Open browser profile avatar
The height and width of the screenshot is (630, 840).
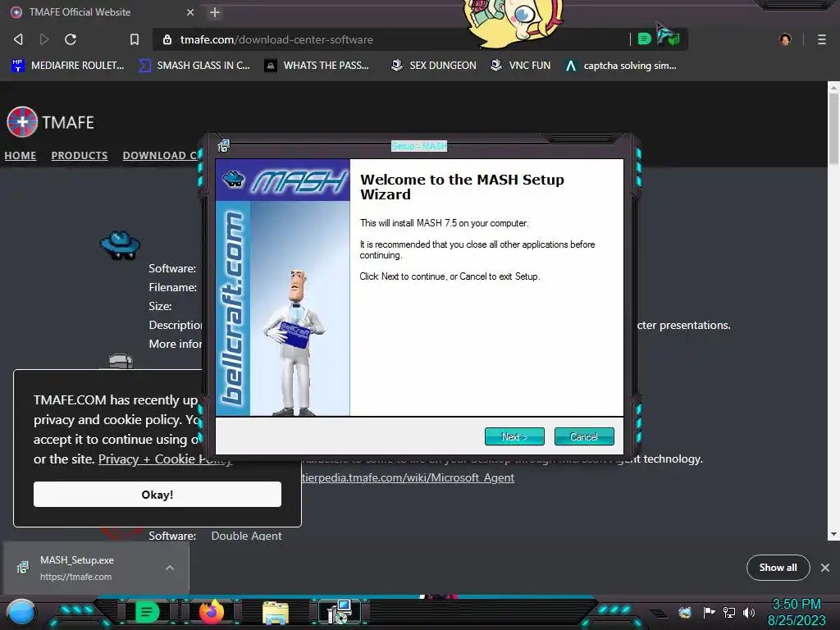coord(785,39)
